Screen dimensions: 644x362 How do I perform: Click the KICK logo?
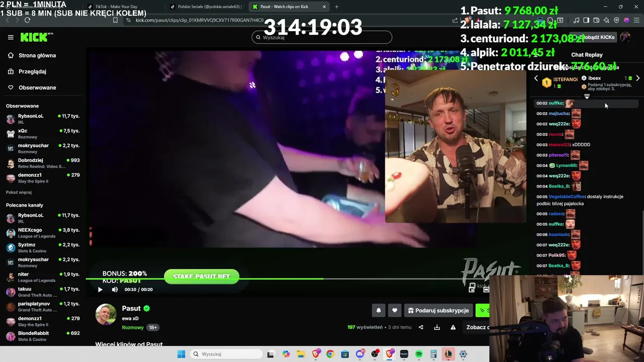pos(36,37)
